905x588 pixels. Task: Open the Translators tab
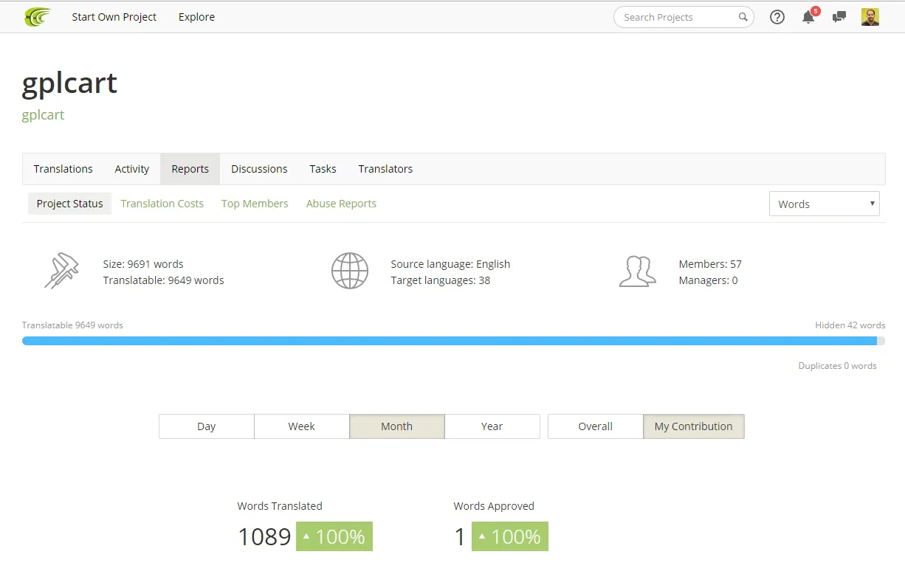point(385,169)
